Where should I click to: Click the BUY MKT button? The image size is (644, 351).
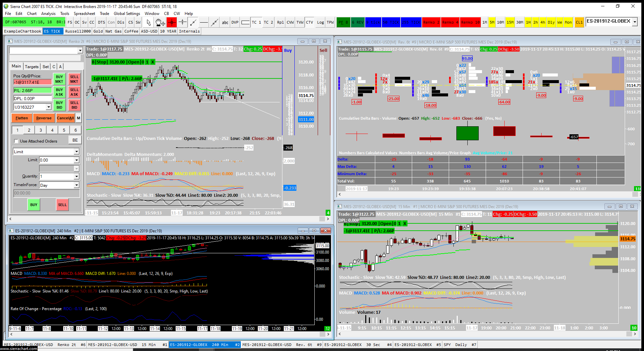(x=59, y=79)
